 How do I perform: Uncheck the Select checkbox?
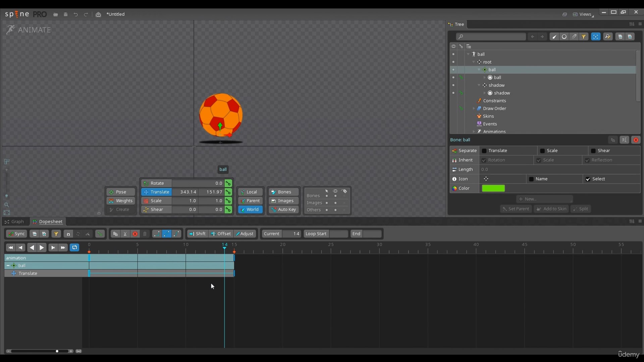588,179
